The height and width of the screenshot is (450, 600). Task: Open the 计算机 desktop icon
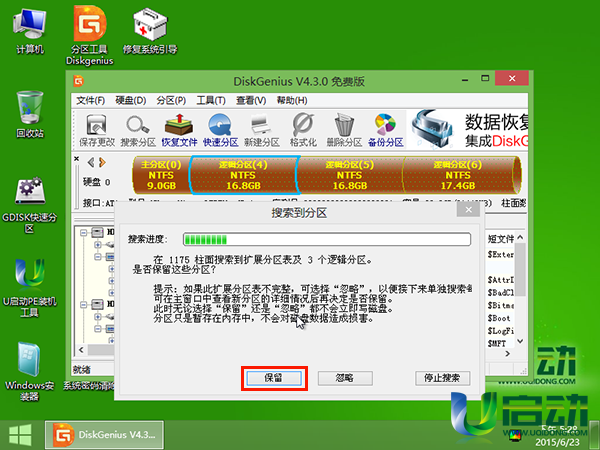pos(30,31)
